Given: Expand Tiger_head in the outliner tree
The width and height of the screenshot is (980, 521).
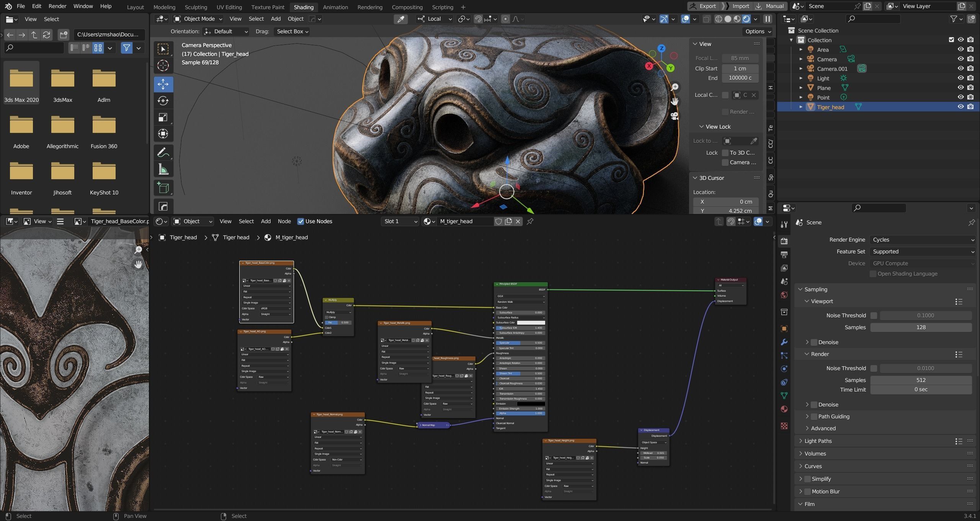Looking at the screenshot, I should pyautogui.click(x=801, y=107).
